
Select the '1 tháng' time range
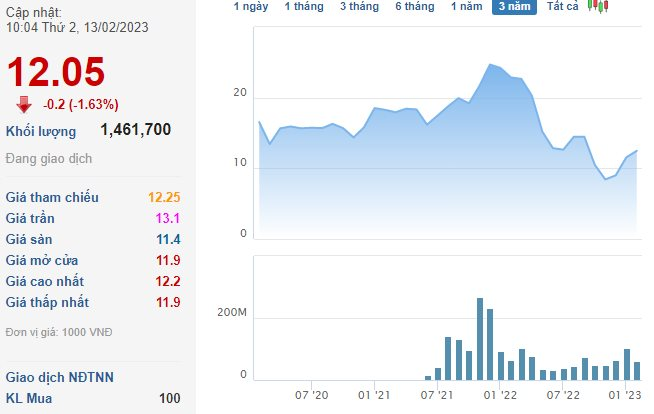coord(303,6)
